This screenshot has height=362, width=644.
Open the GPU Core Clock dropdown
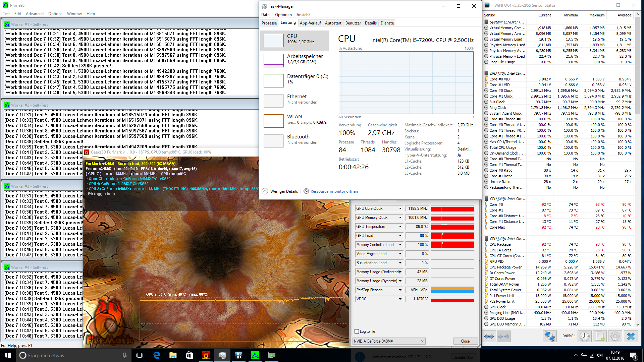(x=400, y=208)
